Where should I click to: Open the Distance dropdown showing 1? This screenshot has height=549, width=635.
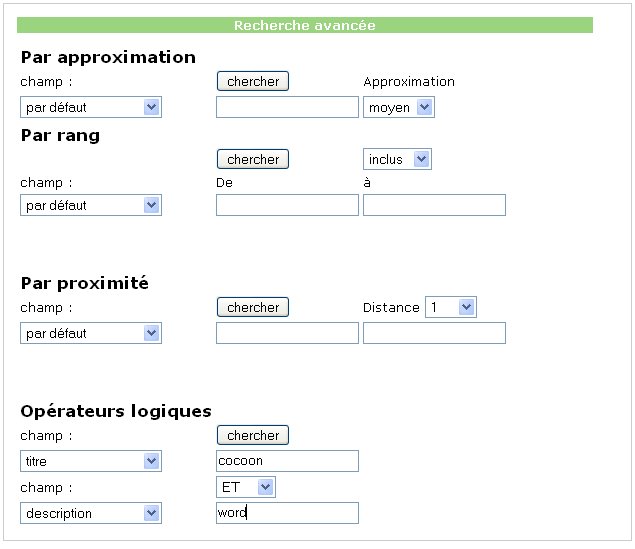click(451, 307)
